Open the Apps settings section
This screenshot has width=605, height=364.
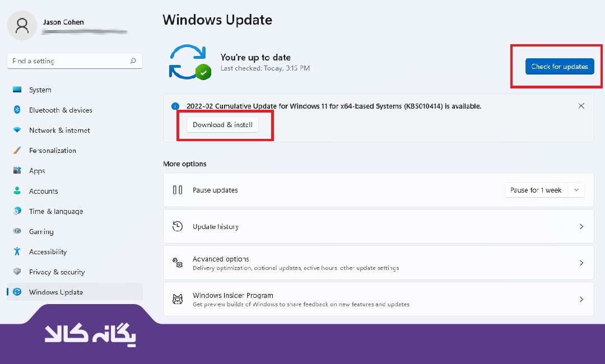(75, 170)
